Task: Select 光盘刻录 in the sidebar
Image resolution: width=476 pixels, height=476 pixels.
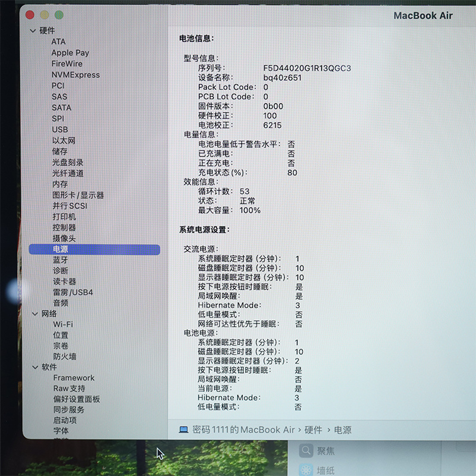Action: 68,162
